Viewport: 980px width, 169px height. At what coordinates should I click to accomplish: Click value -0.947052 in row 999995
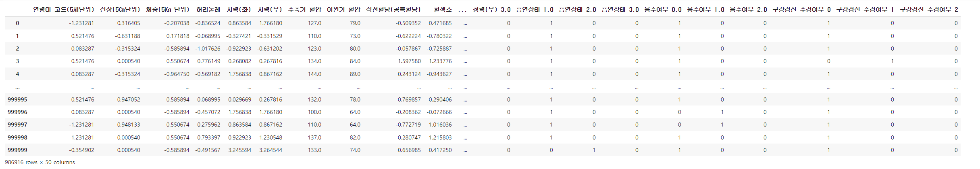(127, 99)
